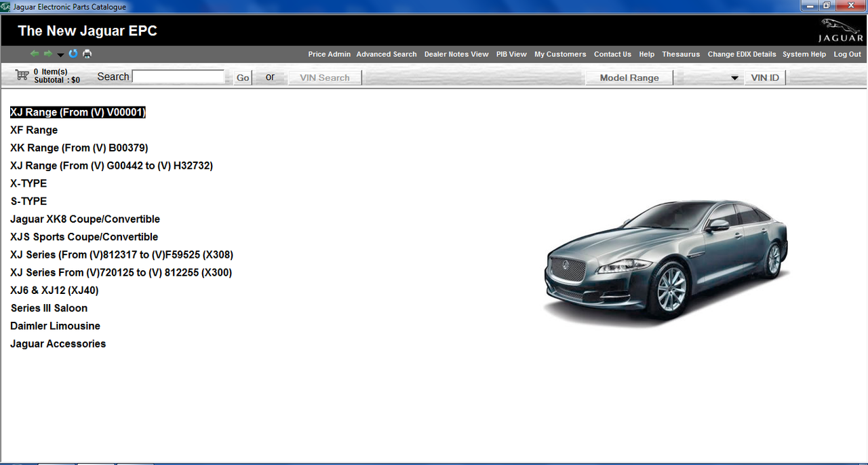868x465 pixels.
Task: Select Jaguar Accessories
Action: click(58, 343)
